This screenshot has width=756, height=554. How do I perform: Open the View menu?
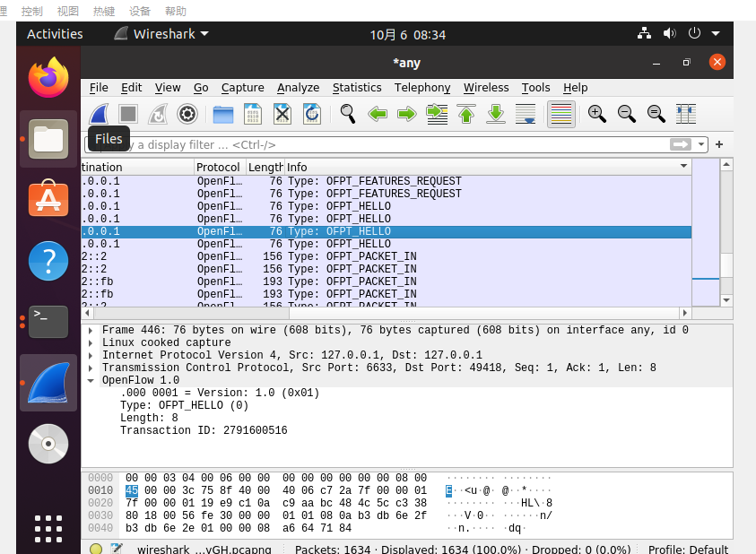tap(168, 88)
